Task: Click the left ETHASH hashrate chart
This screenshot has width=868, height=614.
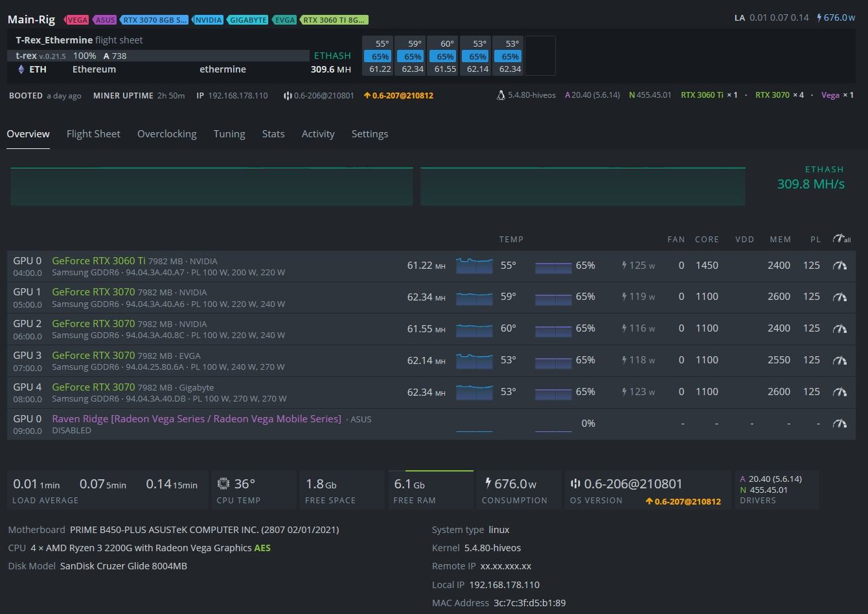Action: click(x=212, y=187)
